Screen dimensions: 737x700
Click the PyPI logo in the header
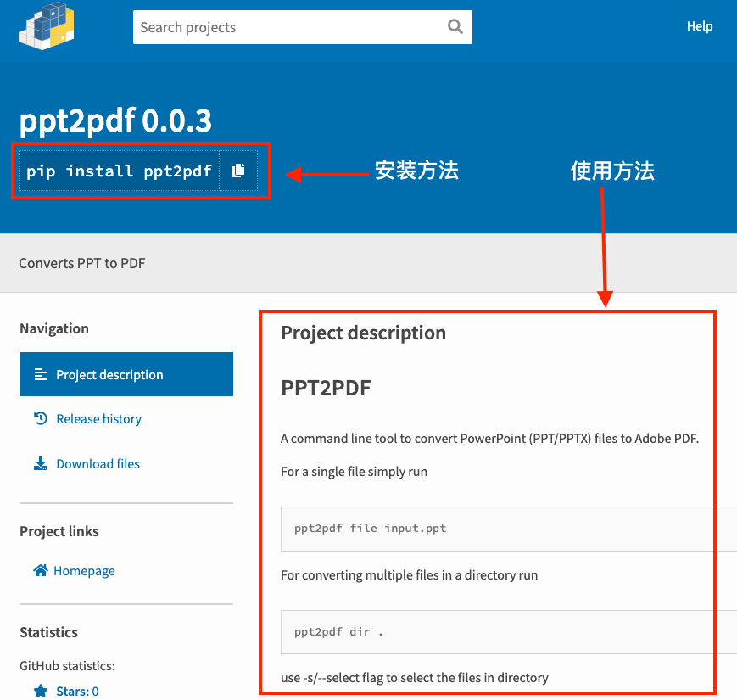46,24
